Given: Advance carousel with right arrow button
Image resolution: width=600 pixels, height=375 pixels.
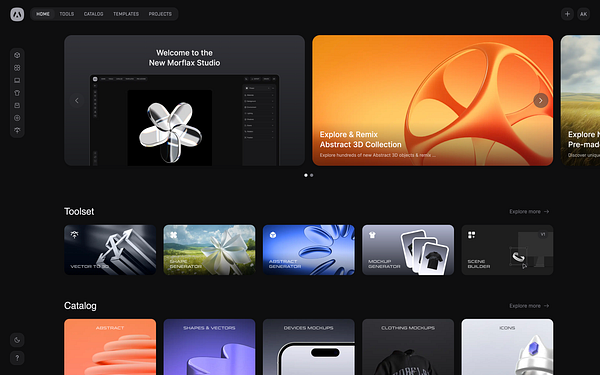Looking at the screenshot, I should tap(541, 100).
